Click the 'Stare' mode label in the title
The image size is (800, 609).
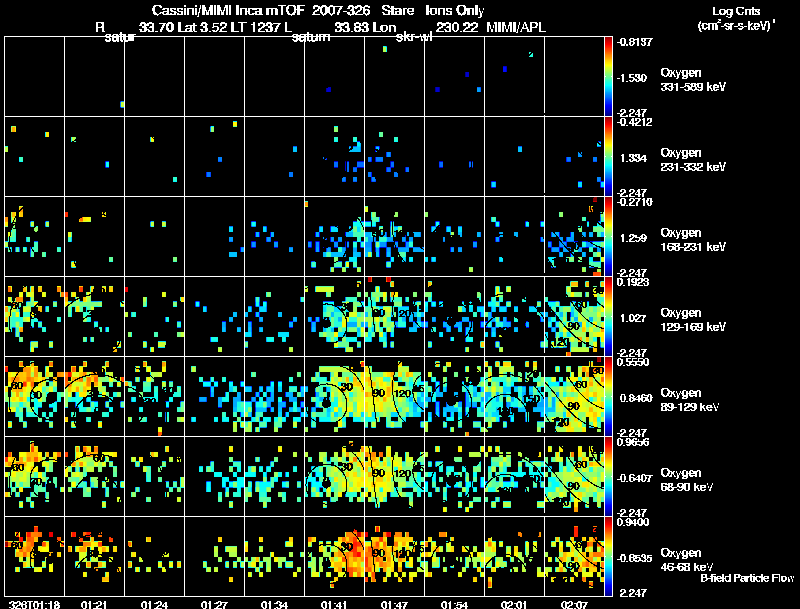[x=396, y=11]
